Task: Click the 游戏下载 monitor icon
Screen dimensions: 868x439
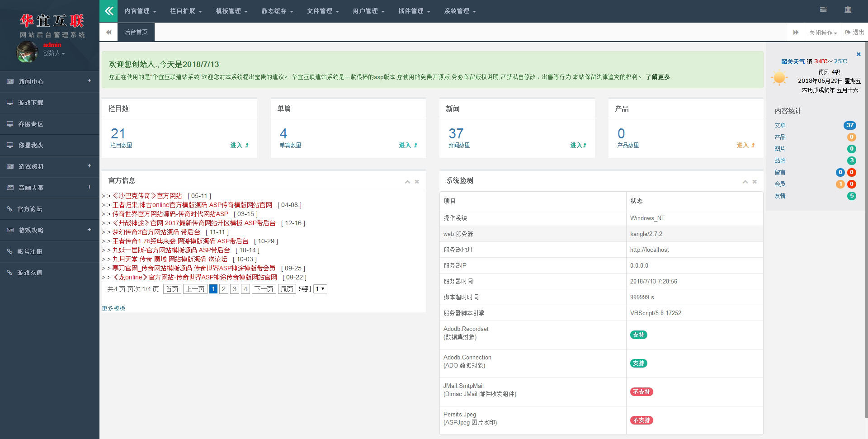Action: click(x=10, y=103)
